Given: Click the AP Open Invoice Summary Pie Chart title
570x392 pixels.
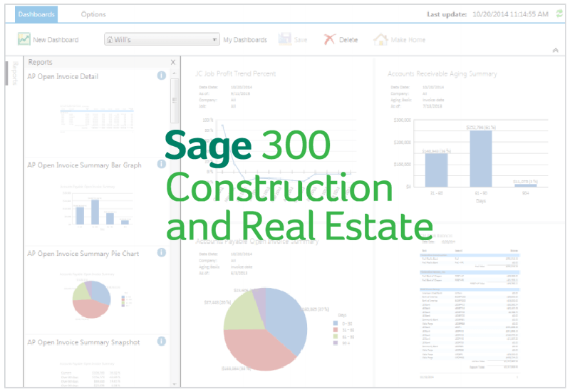Looking at the screenshot, I should 83,254.
